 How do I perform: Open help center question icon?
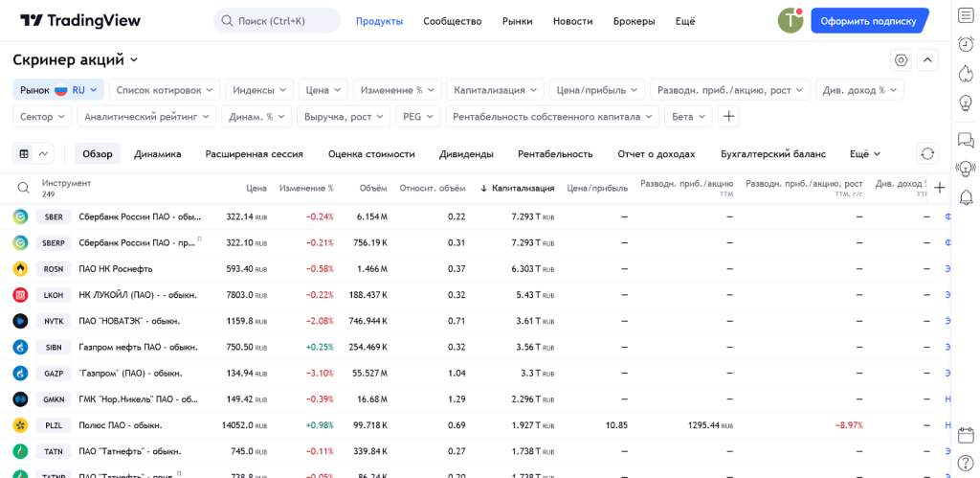[966, 463]
